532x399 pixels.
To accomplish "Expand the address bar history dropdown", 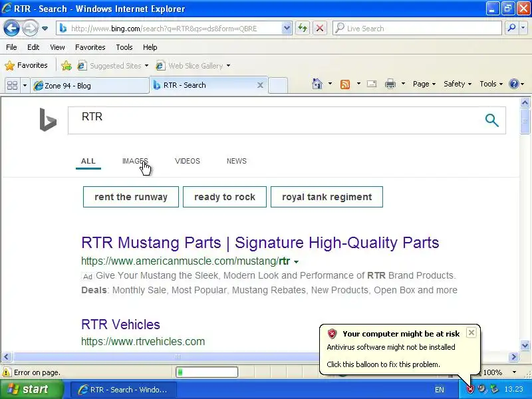I will [x=287, y=29].
